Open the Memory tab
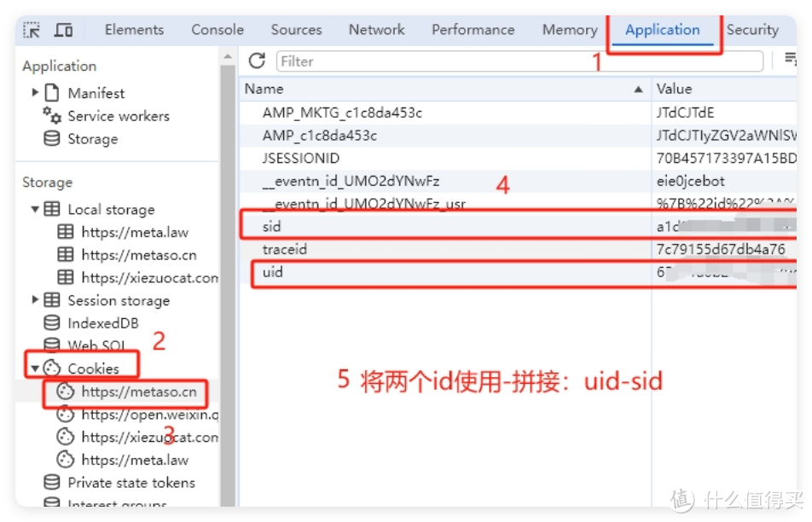 (x=570, y=30)
